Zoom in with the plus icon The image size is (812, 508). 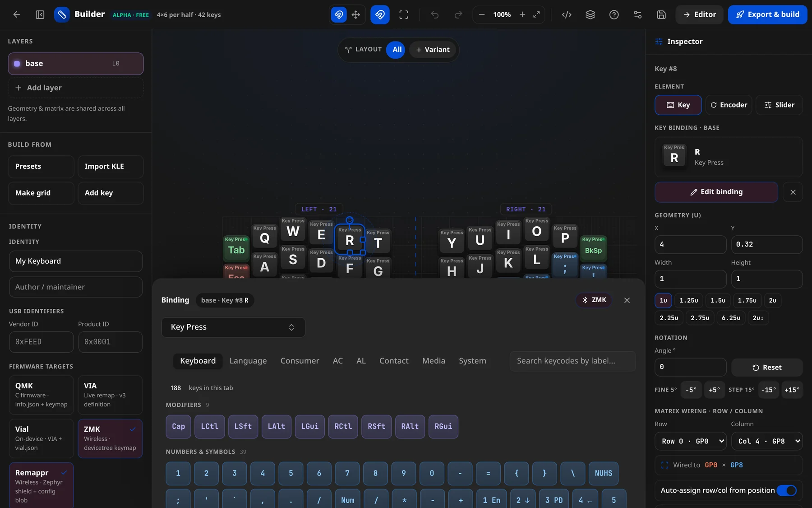[x=522, y=14]
